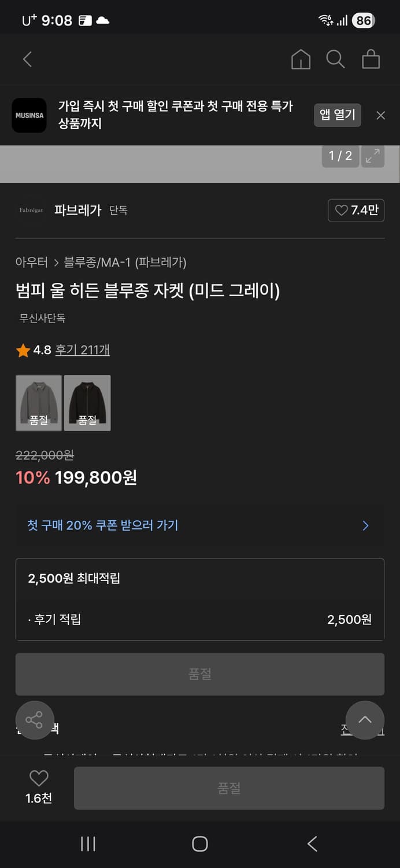Screen dimensions: 400x868
Task: View the 211 product reviews
Action: [82, 350]
